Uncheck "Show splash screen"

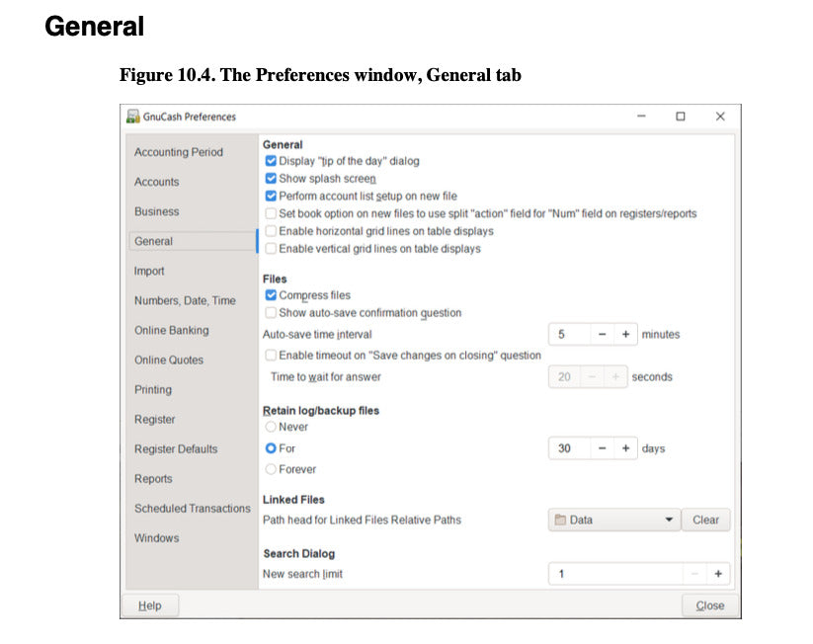[x=271, y=178]
